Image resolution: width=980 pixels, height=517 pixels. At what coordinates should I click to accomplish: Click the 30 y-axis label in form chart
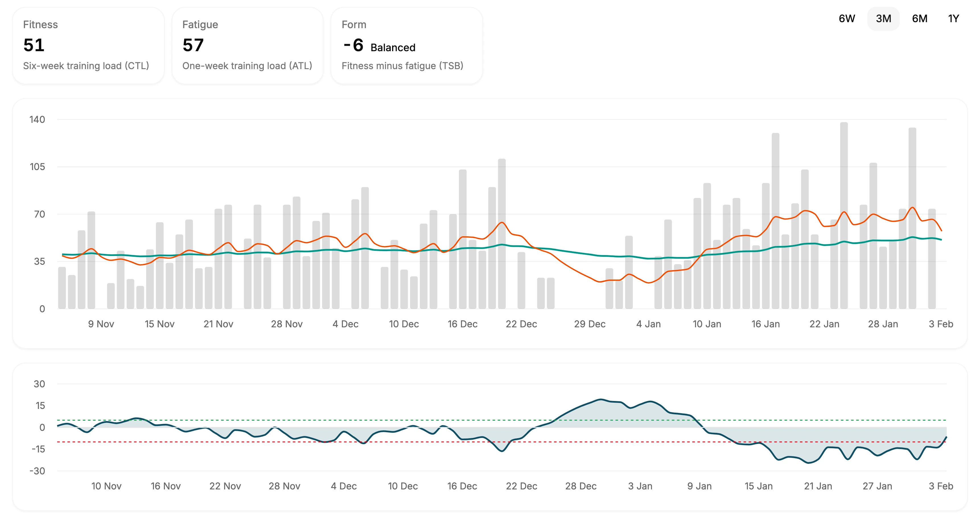click(x=40, y=384)
